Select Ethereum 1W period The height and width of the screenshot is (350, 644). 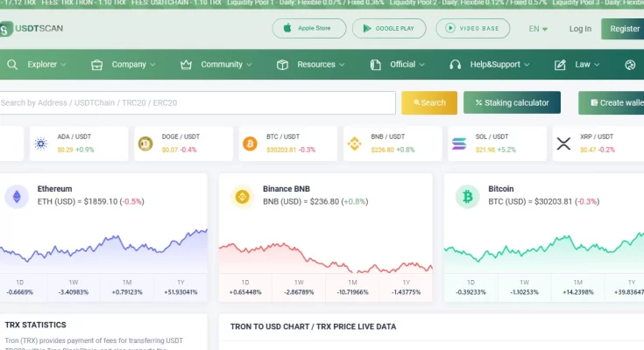click(74, 287)
